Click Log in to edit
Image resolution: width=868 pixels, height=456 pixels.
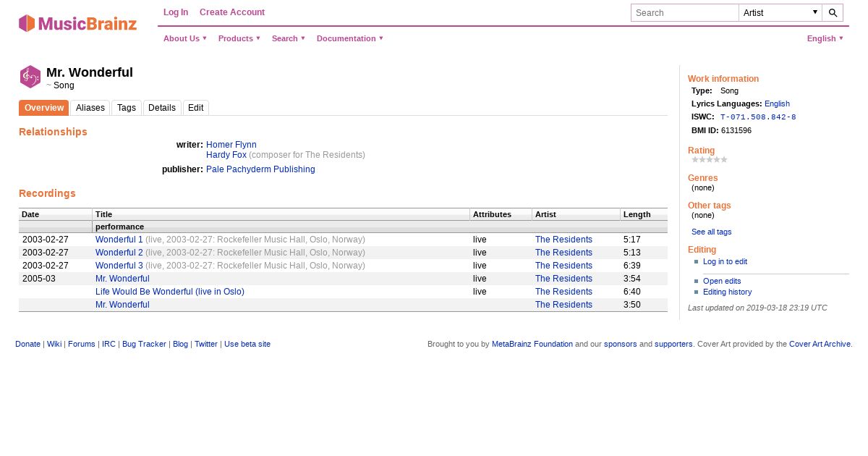coord(725,261)
